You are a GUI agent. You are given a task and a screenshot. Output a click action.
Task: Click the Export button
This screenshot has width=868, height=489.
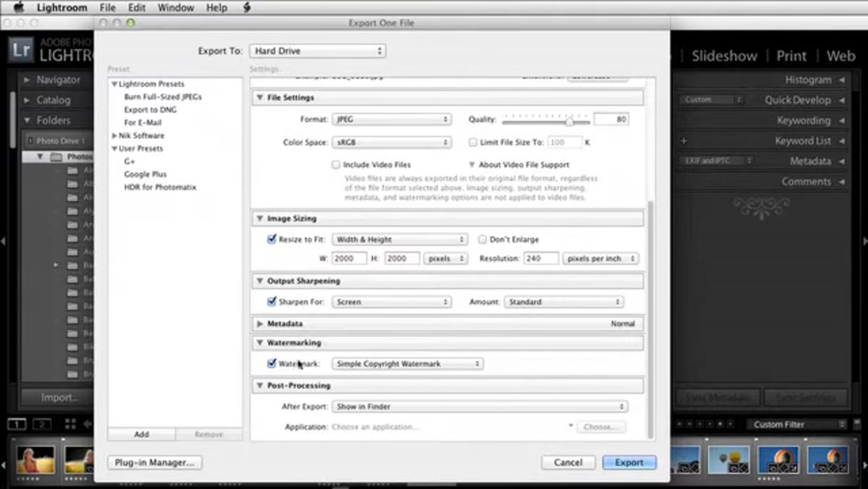tap(629, 462)
